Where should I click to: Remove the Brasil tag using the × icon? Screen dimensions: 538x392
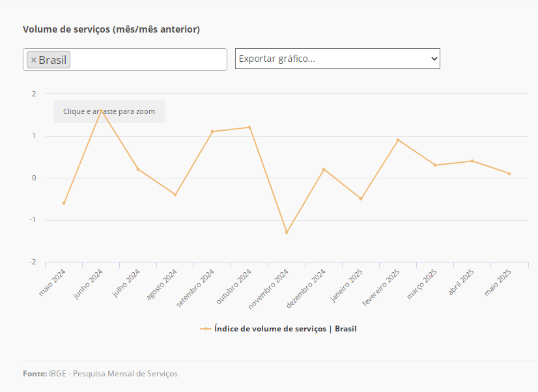point(34,60)
